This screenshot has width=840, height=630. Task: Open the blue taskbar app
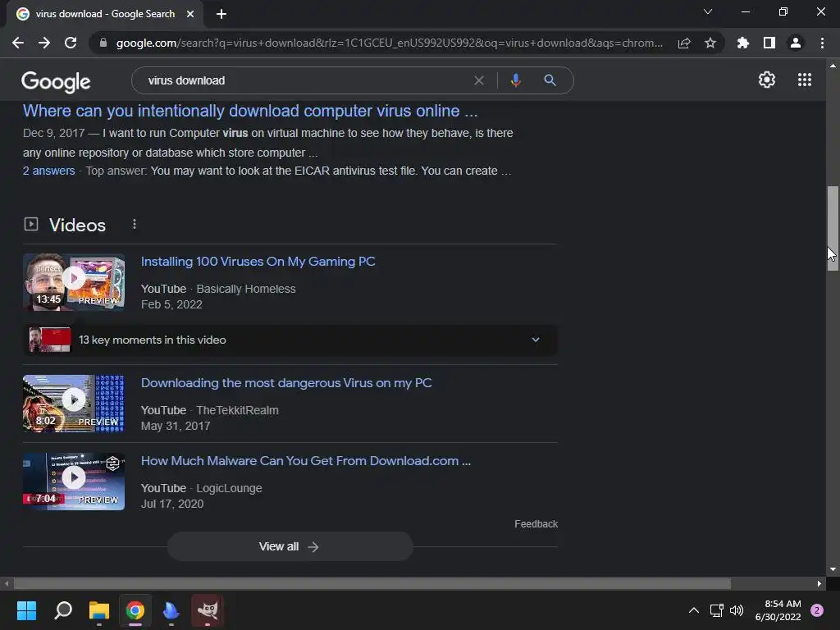[x=171, y=610]
